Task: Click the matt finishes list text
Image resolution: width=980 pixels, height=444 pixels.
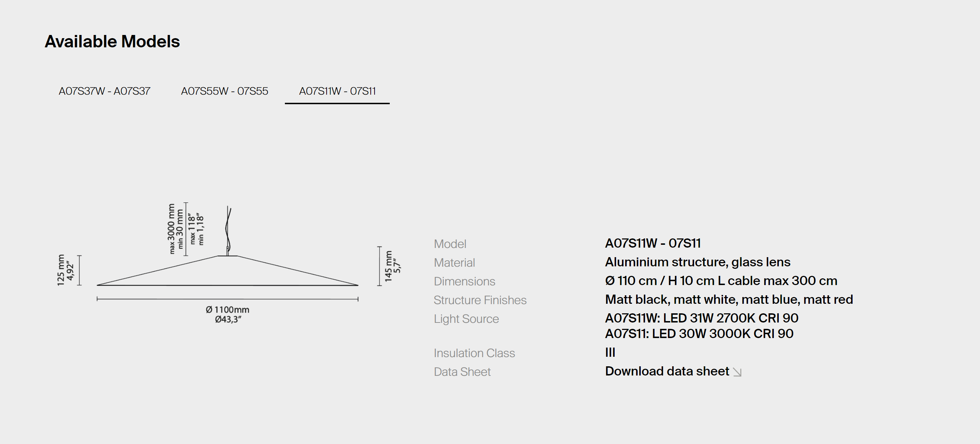Action: (x=729, y=299)
